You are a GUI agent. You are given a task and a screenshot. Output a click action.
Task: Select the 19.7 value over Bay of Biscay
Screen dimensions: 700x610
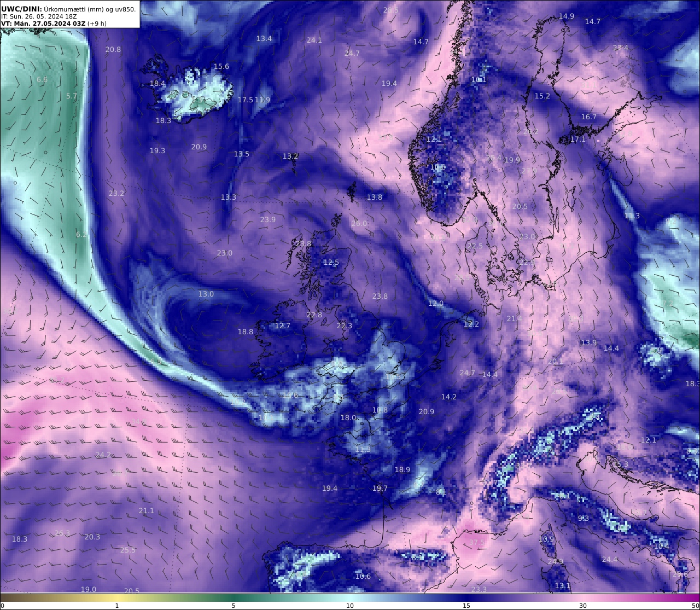point(380,489)
